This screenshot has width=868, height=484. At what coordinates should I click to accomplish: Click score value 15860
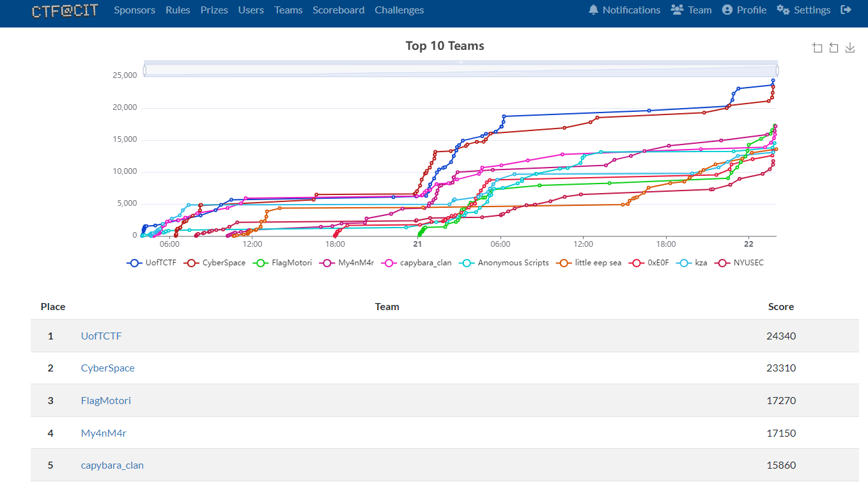(781, 465)
